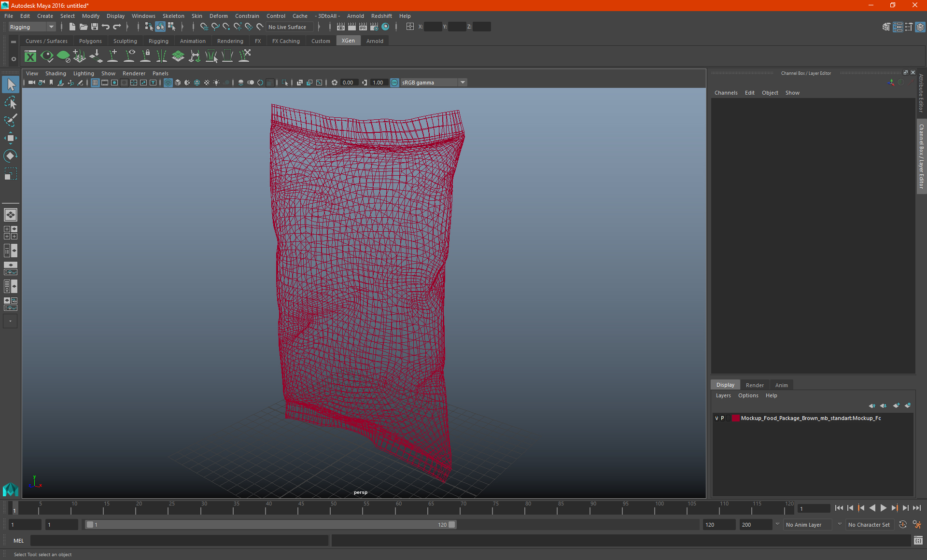Click the Anim tab in Channel Box
927x560 pixels.
click(781, 385)
